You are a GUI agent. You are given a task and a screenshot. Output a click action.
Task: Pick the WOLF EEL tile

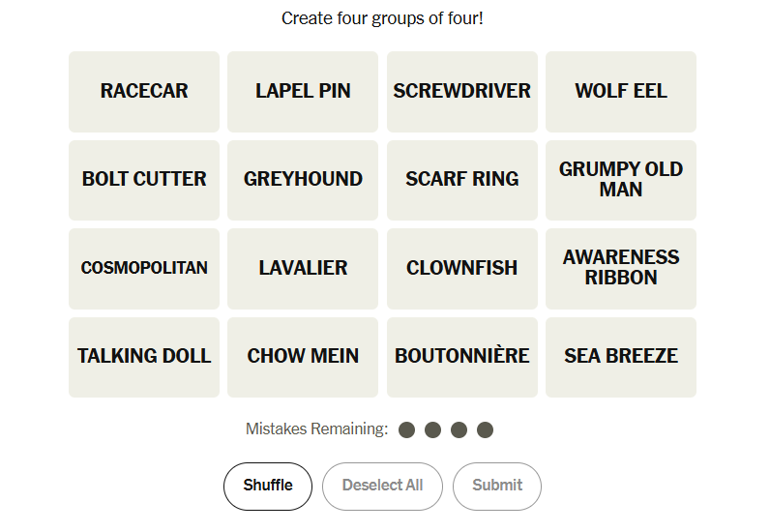(x=620, y=92)
